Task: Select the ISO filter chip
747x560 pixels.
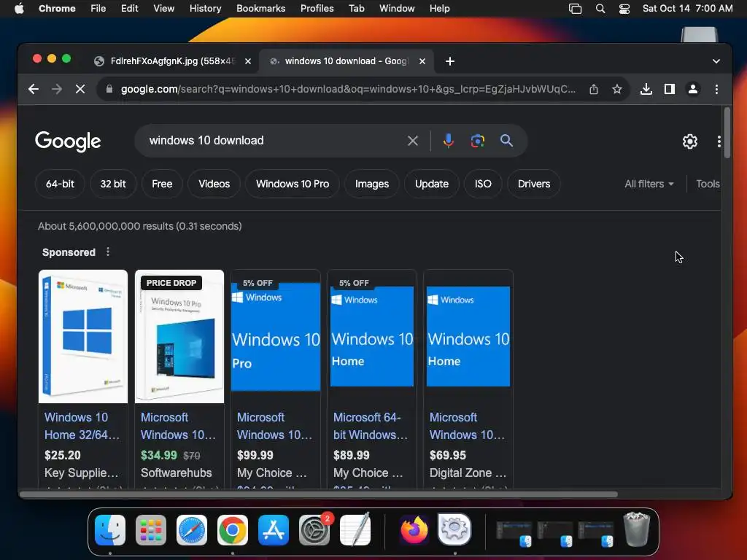Action: (483, 184)
